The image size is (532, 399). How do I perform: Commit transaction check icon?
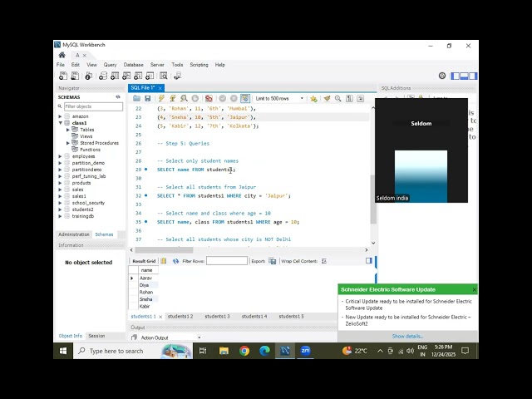point(223,98)
